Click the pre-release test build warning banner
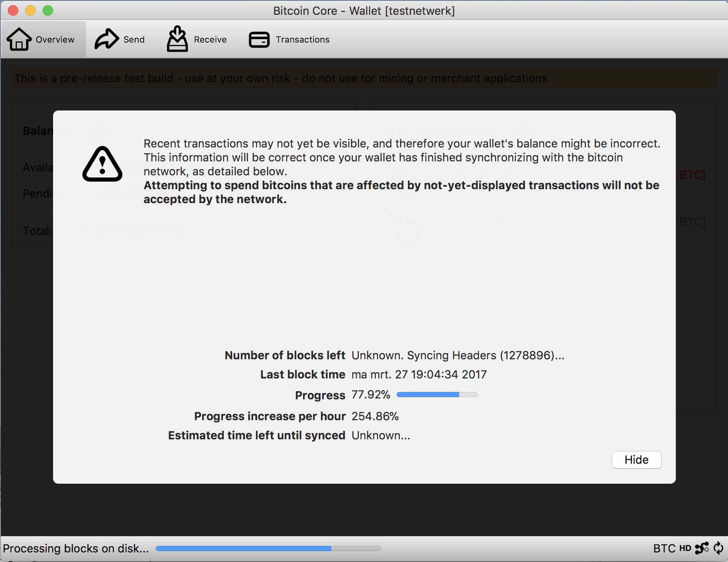Viewport: 728px width, 562px height. pos(364,78)
